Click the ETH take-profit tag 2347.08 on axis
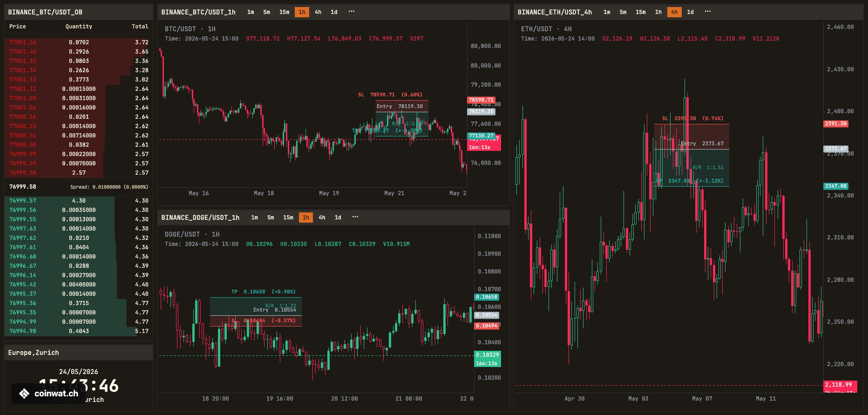 coord(836,186)
